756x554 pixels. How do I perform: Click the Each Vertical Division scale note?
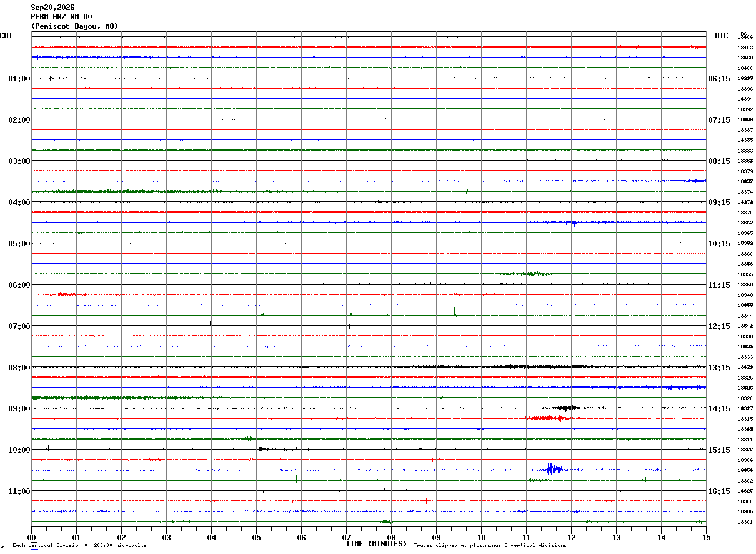click(x=79, y=545)
